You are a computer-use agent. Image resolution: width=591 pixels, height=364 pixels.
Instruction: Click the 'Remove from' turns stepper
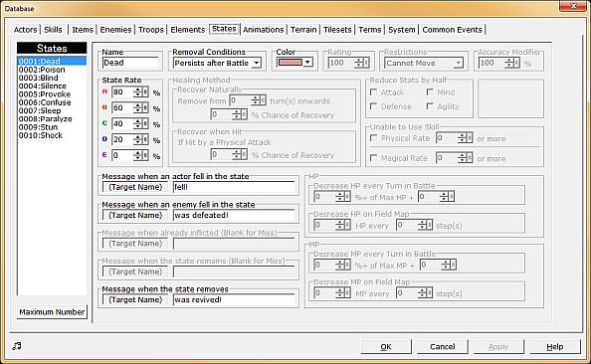[259, 100]
